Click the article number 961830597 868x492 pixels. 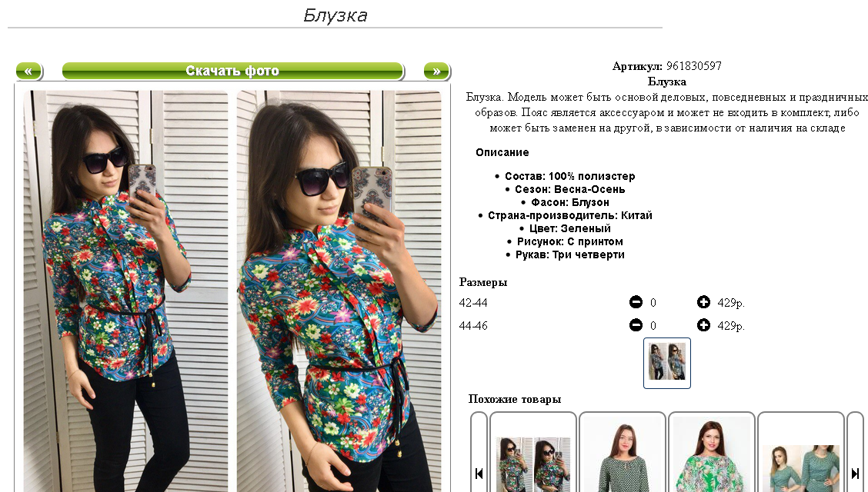coord(693,66)
